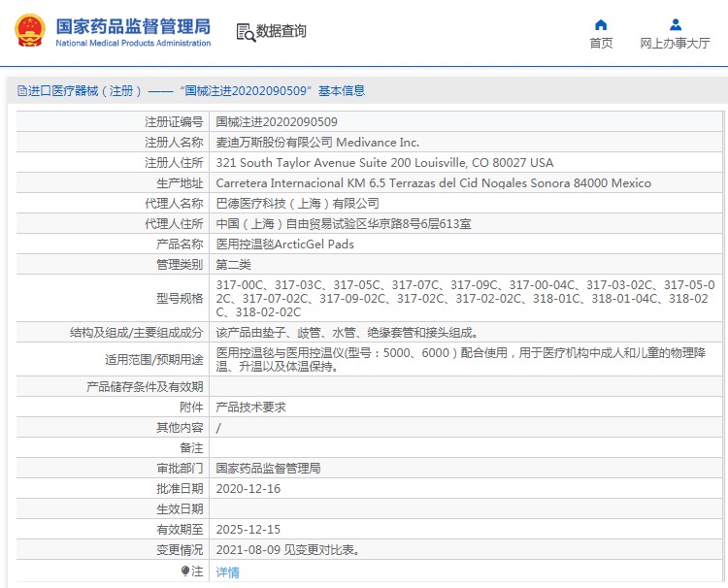Click the 审批部门 row label
This screenshot has height=588, width=728.
[x=180, y=469]
